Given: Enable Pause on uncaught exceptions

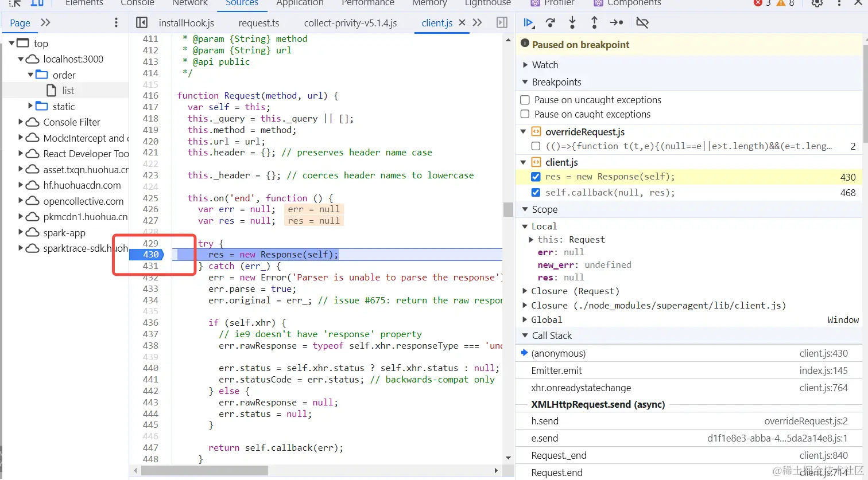Looking at the screenshot, I should (525, 100).
